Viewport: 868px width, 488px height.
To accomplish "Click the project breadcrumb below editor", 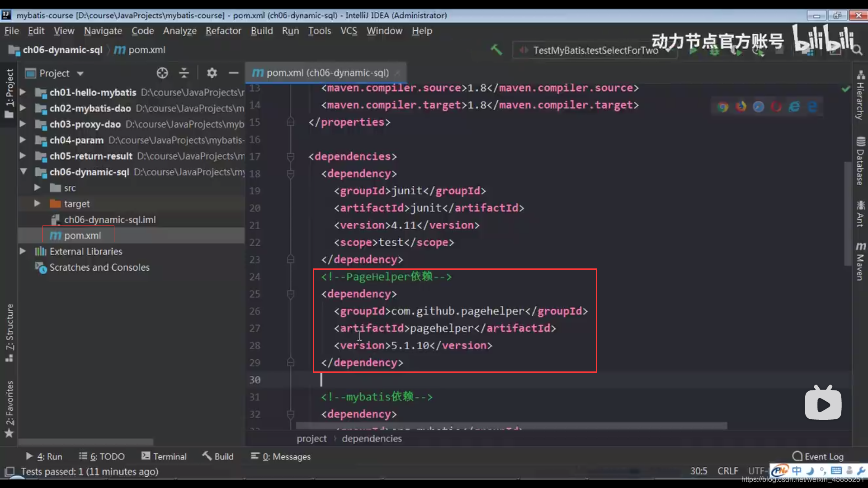I will [311, 438].
